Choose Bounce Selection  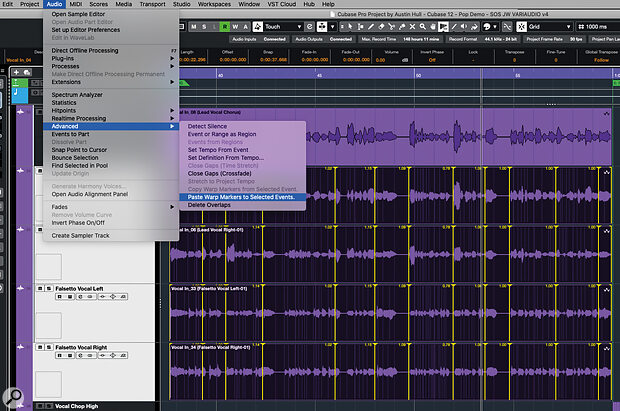[x=111, y=157]
